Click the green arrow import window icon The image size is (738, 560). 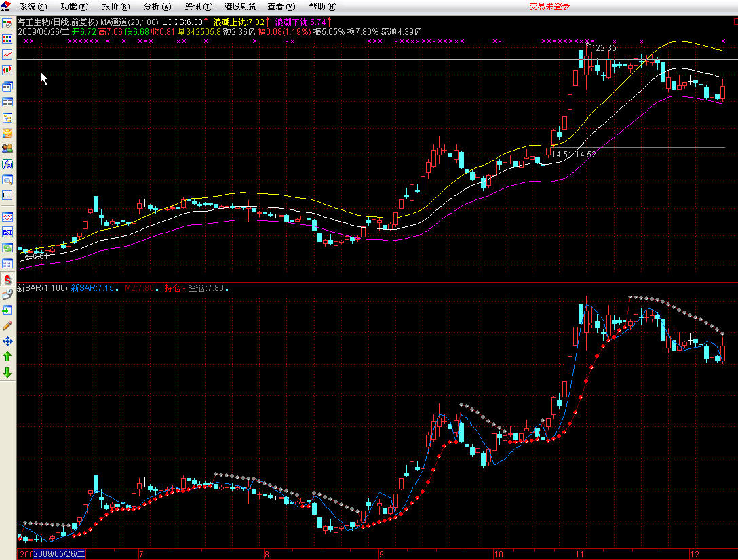tap(7, 310)
